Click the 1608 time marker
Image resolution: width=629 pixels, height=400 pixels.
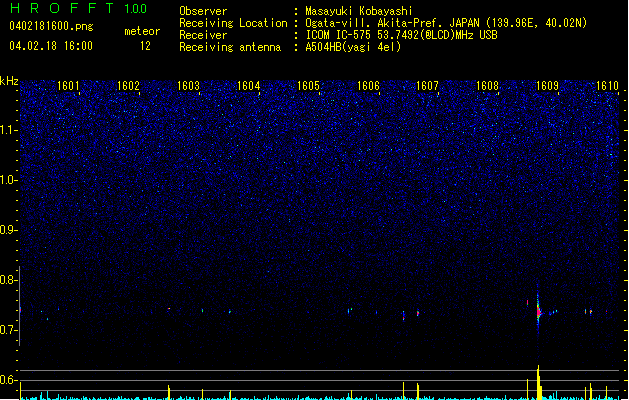[487, 86]
